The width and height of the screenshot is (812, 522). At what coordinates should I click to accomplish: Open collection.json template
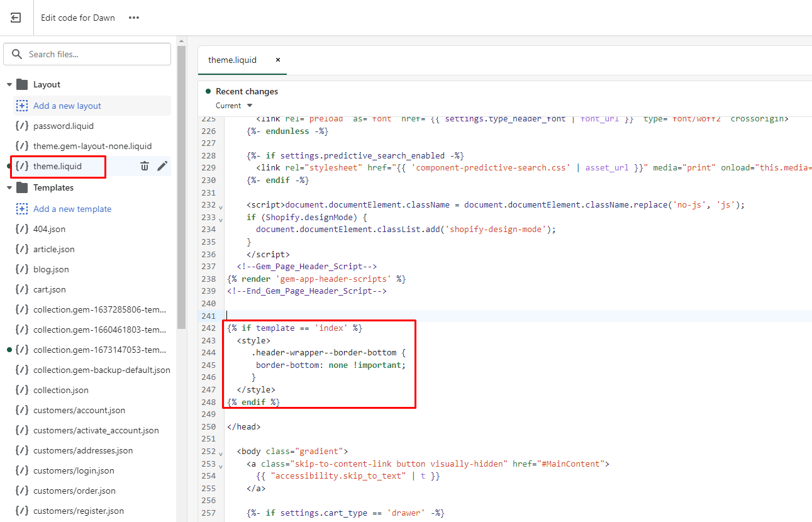click(61, 390)
